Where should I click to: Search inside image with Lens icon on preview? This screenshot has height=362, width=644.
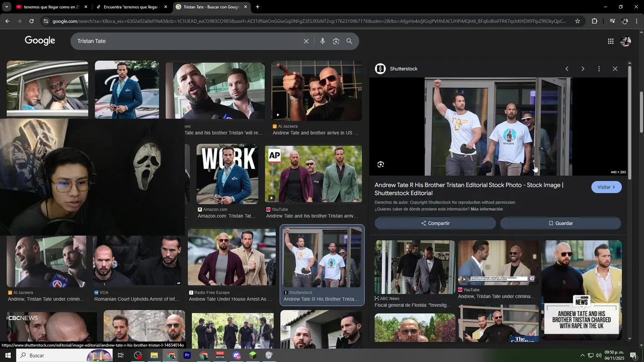point(381,164)
